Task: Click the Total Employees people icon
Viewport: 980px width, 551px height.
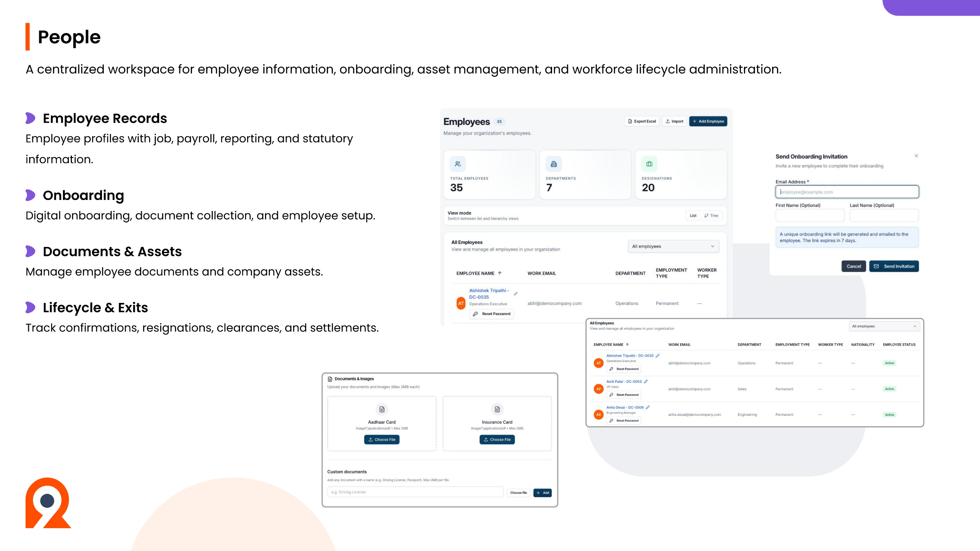Action: (x=458, y=164)
